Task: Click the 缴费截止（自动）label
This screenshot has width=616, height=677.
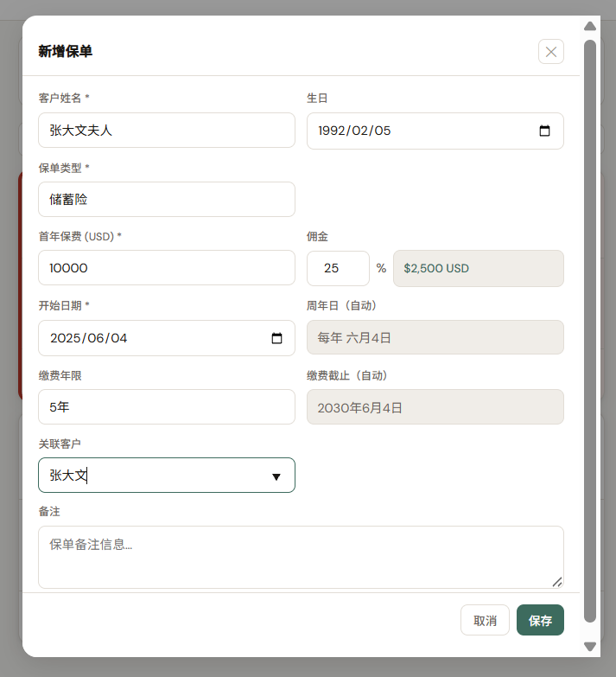Action: pos(348,375)
